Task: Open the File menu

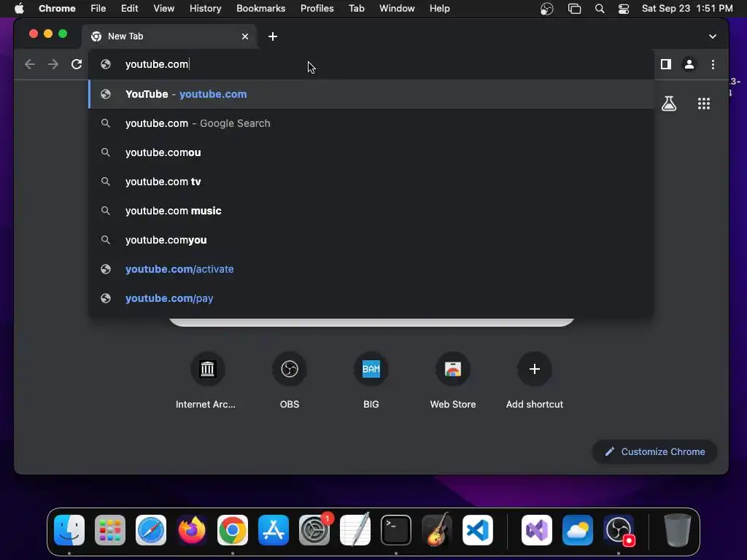Action: click(98, 9)
